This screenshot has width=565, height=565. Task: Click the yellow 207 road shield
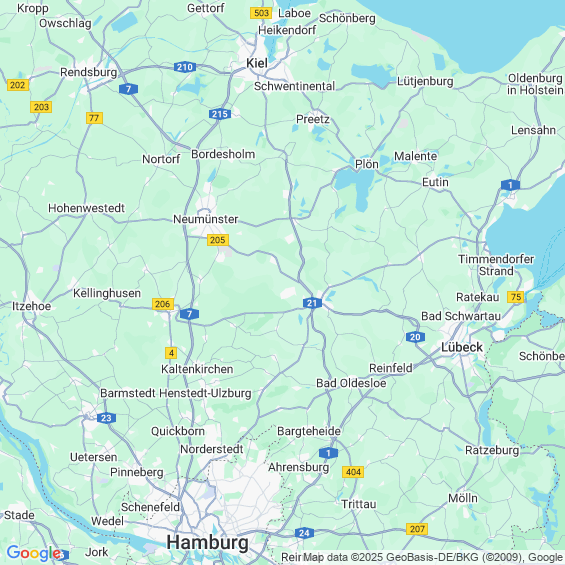[417, 529]
